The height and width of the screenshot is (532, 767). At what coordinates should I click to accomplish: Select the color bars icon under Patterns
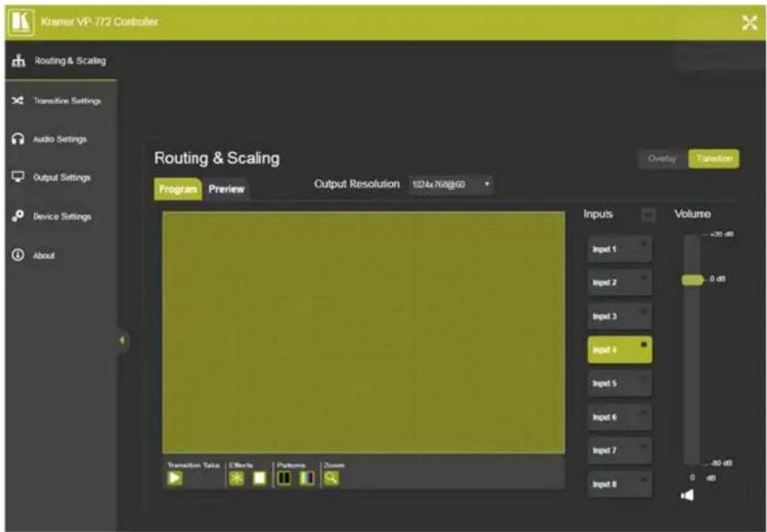(x=307, y=478)
